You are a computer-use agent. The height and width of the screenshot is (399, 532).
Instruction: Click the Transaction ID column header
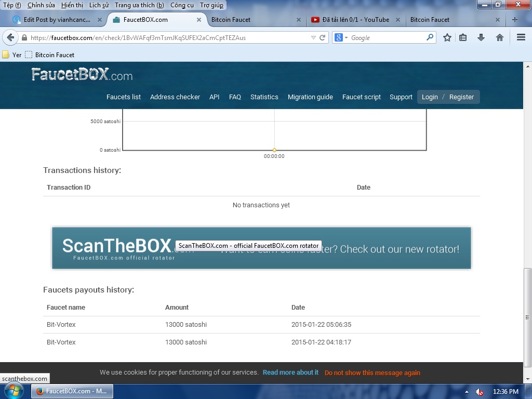(x=69, y=187)
